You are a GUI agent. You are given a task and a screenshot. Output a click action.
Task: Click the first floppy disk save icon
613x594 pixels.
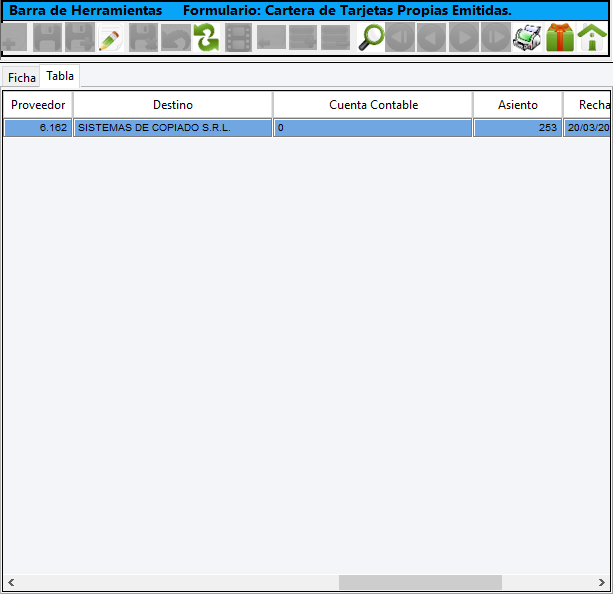(47, 38)
